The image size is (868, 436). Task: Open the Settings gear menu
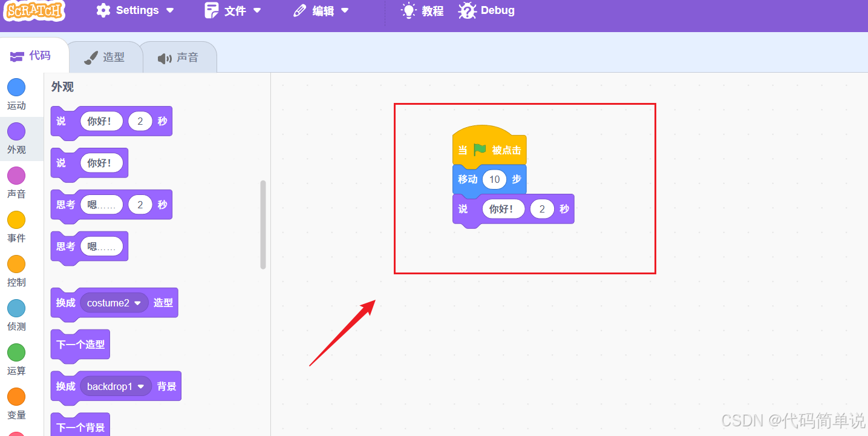(135, 10)
